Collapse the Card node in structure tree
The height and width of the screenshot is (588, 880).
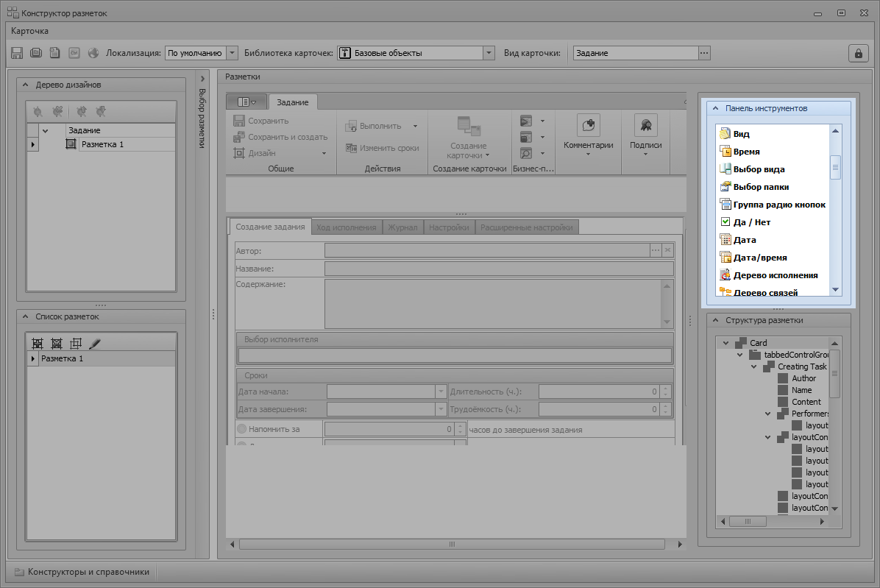(725, 343)
